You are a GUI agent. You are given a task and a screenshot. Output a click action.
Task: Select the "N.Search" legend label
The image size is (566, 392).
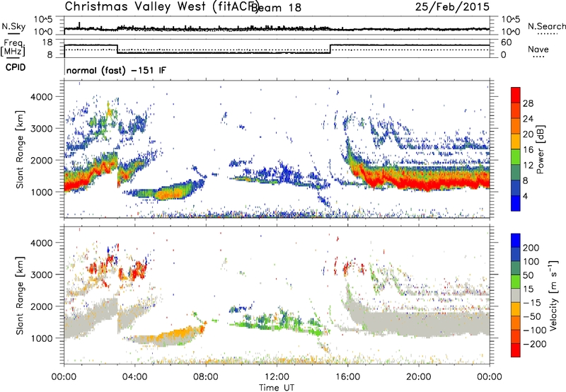pyautogui.click(x=546, y=26)
